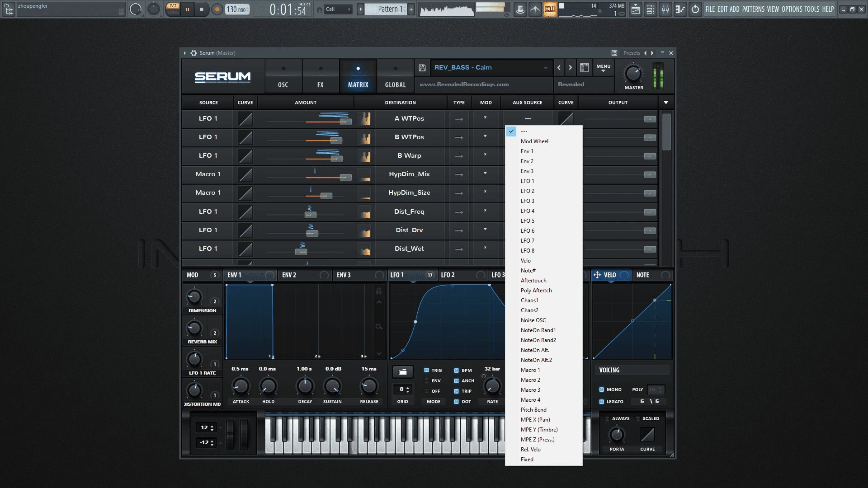This screenshot has height=488, width=868.
Task: Toggle the LFO OFF mode checkbox
Action: coord(426,391)
